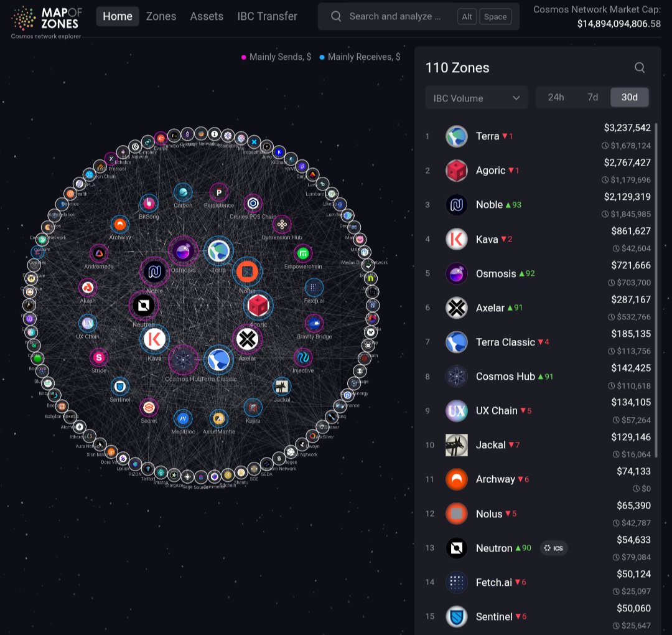Select the Kava node on the map
Image resolution: width=672 pixels, height=635 pixels.
pyautogui.click(x=154, y=339)
